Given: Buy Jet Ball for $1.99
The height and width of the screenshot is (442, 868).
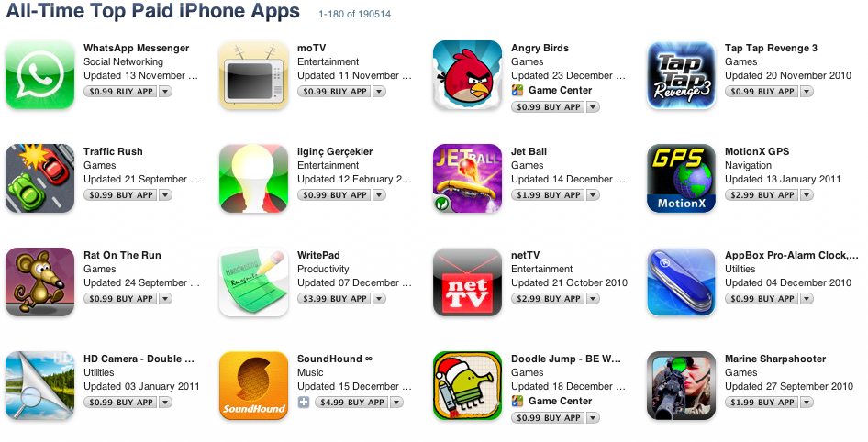Looking at the screenshot, I should (548, 194).
